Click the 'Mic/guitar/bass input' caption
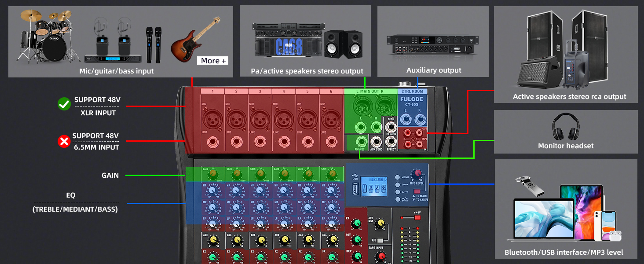 117,71
